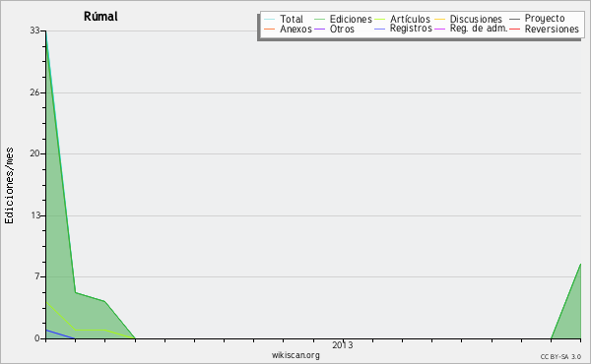Click the y-axis label '33'
The width and height of the screenshot is (591, 364).
(x=35, y=30)
